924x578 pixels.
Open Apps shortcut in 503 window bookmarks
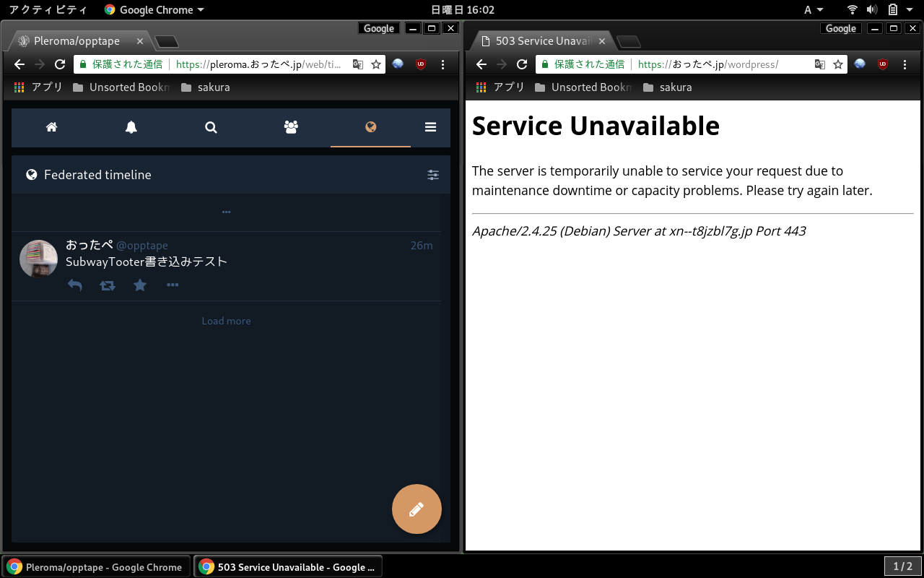point(500,87)
